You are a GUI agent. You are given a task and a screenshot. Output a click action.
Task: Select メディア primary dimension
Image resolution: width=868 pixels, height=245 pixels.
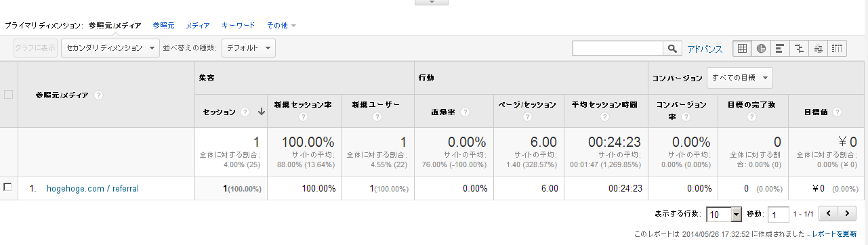coord(197,26)
